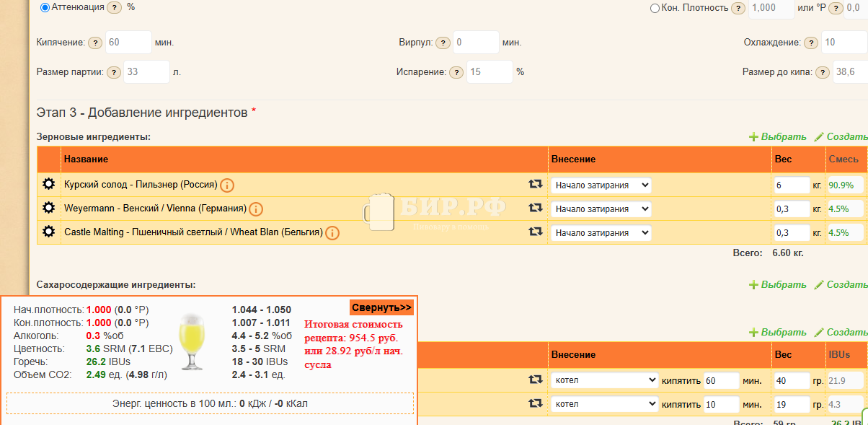Click Создать for Зерновые ингредиенты

point(841,137)
